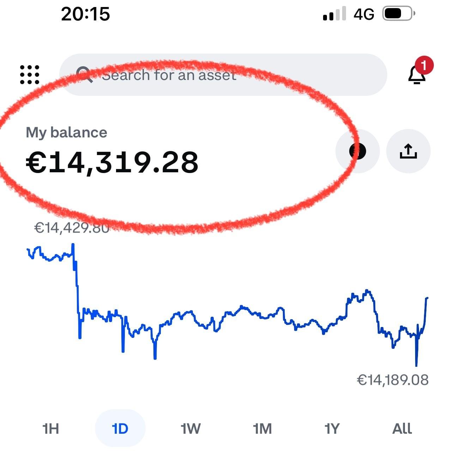Tap the magnifier icon in search bar
This screenshot has width=455, height=476.
84,75
